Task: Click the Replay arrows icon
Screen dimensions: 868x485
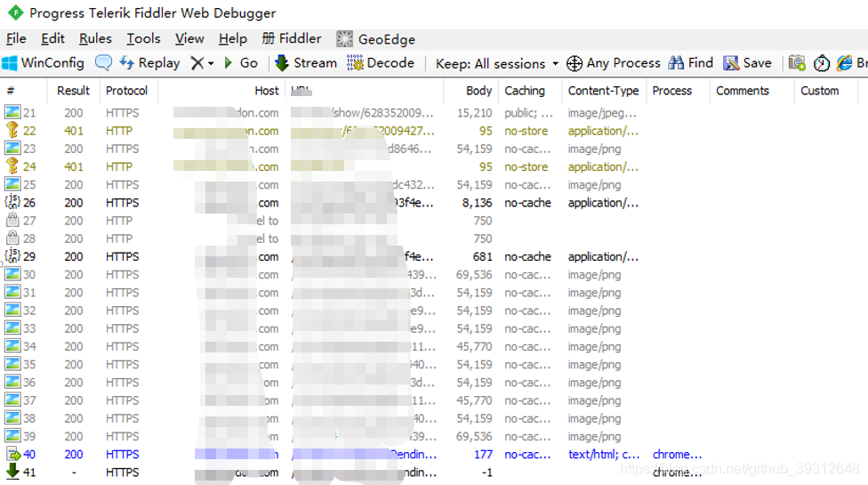Action: click(x=127, y=63)
